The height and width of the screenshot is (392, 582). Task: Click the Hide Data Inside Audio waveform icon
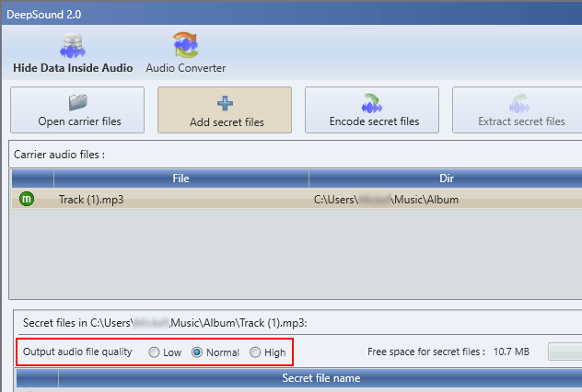pos(73,46)
